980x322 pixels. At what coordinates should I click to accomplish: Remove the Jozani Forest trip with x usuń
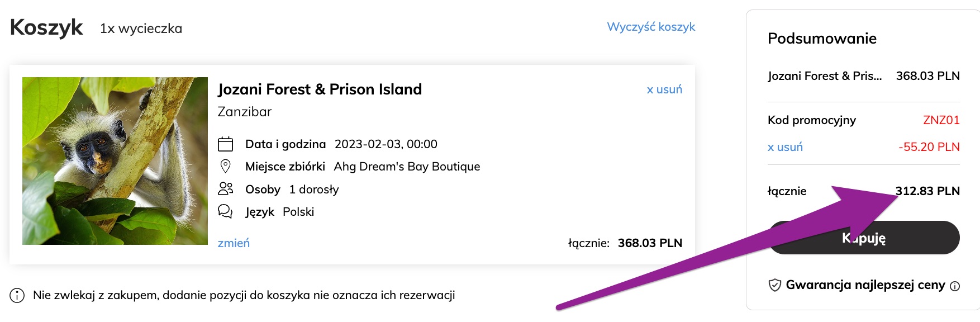pyautogui.click(x=664, y=89)
